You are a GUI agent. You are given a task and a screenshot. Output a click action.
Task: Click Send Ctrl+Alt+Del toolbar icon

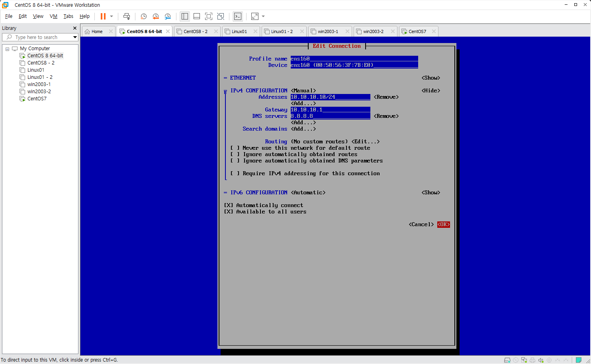[127, 16]
